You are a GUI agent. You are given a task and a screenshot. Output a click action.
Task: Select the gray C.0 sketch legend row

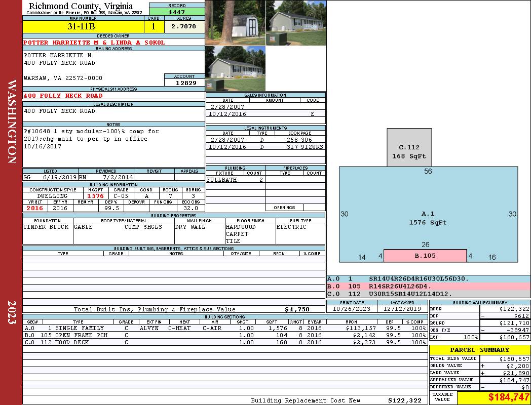click(x=428, y=294)
